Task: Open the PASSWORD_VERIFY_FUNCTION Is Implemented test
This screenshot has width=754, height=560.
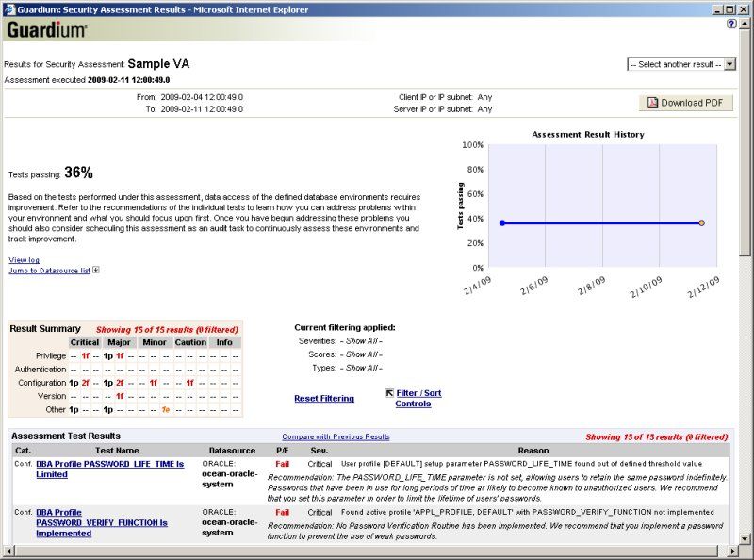Action: coord(100,521)
